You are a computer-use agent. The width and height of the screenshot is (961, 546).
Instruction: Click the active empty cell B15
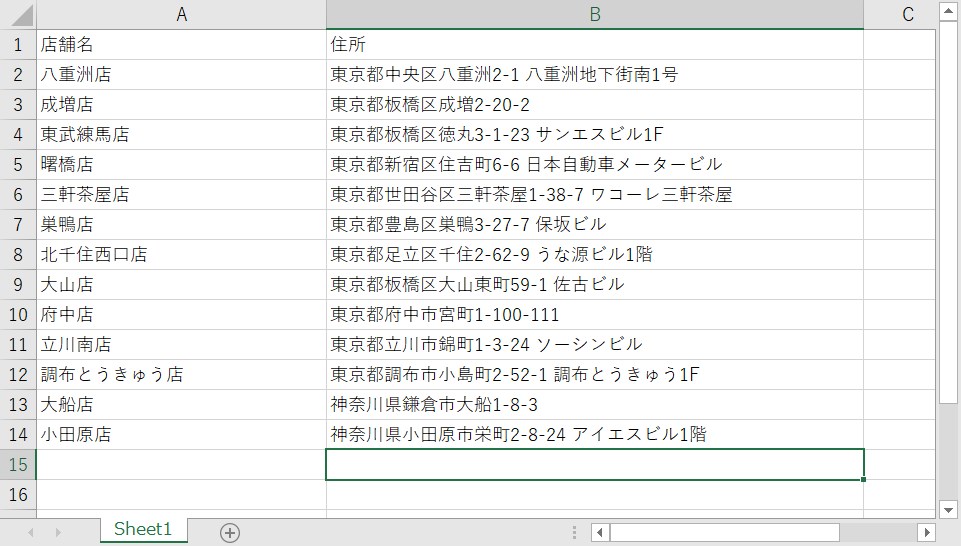pos(594,465)
